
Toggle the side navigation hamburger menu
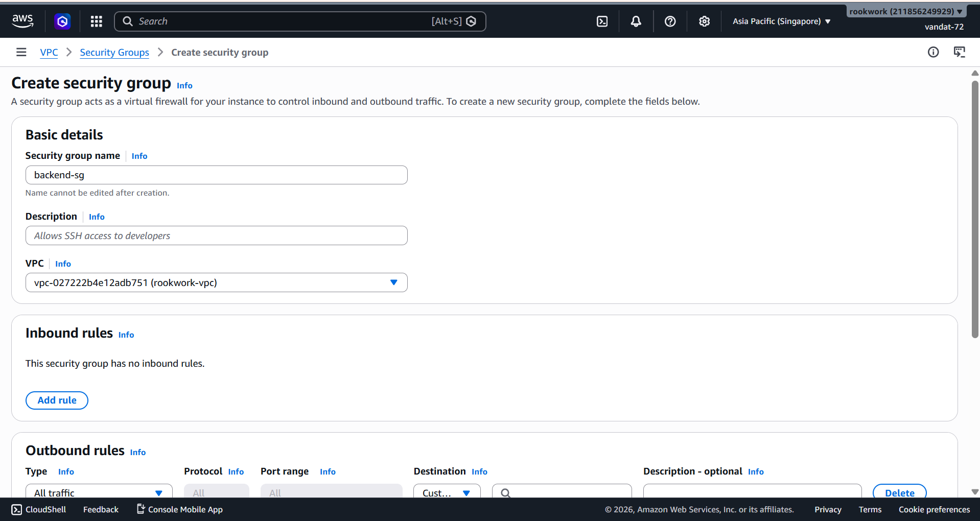(21, 52)
